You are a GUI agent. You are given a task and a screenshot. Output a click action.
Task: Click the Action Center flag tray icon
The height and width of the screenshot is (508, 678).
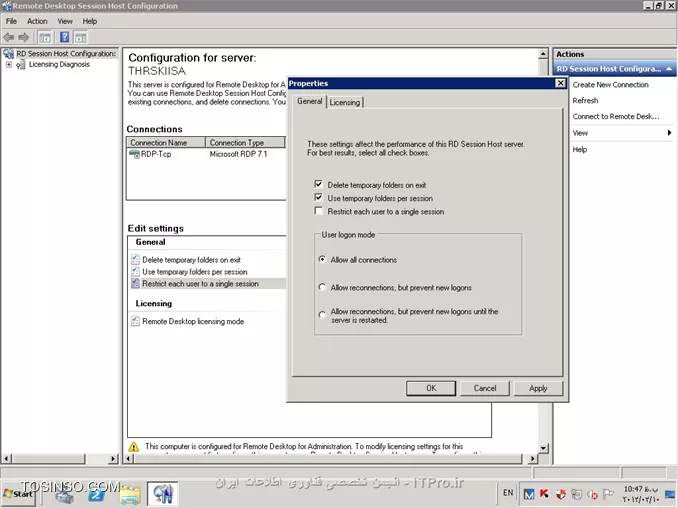(x=608, y=494)
